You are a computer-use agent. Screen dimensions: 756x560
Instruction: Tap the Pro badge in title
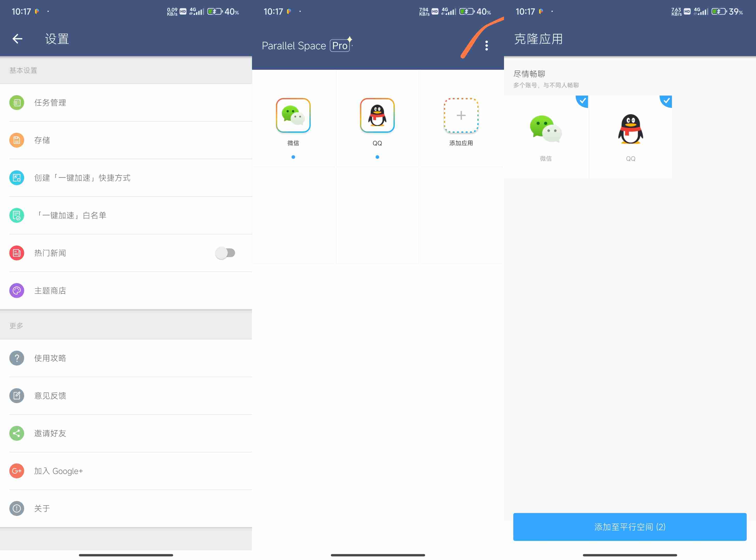(340, 45)
